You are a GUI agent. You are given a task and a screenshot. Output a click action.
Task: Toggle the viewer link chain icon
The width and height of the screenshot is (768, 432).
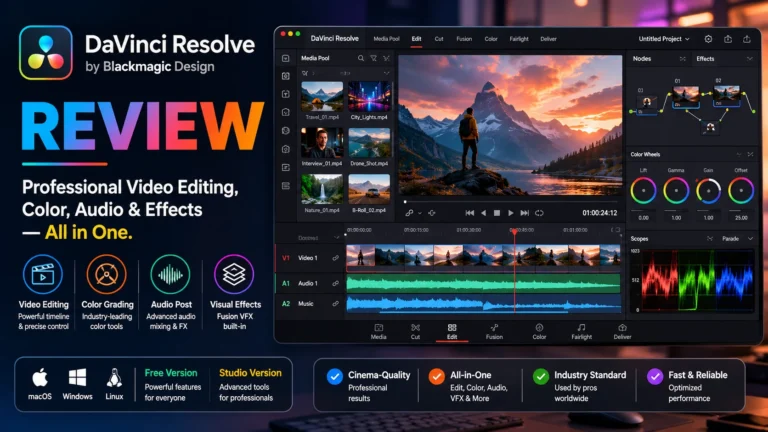(x=409, y=213)
